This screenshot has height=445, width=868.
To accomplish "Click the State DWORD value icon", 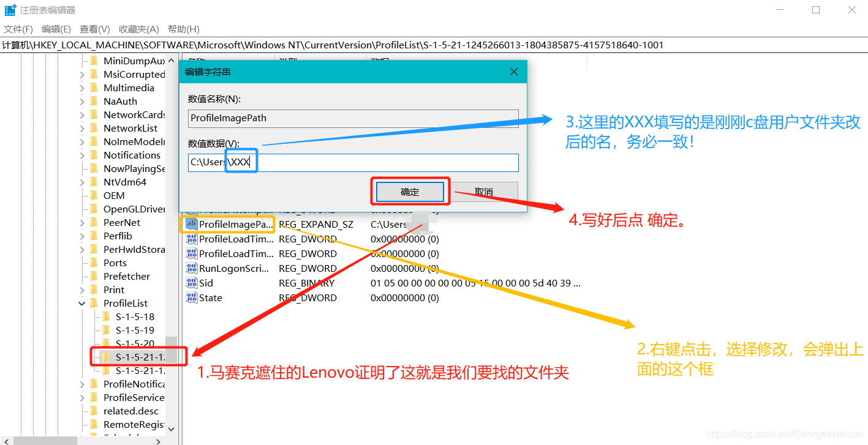I will click(x=191, y=297).
